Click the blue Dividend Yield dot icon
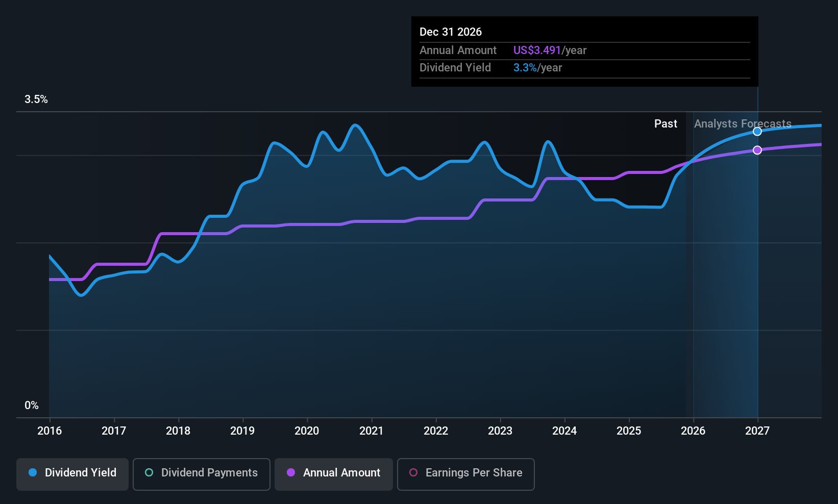The image size is (838, 504). pos(33,473)
